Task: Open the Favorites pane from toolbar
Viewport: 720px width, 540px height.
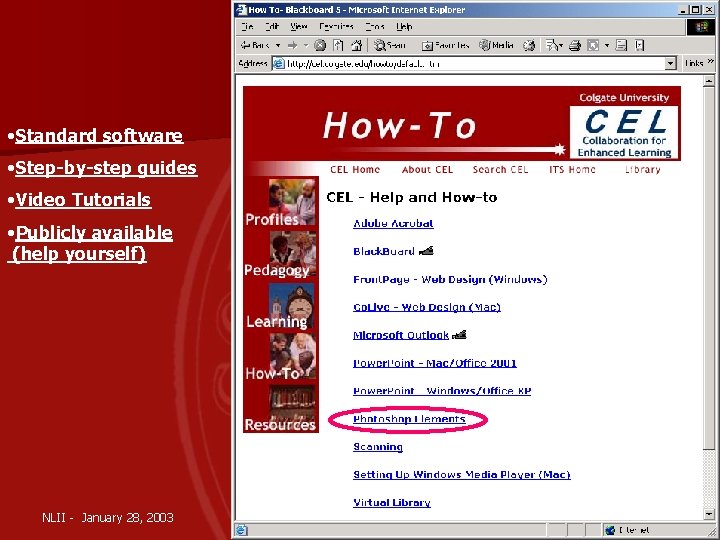Action: [x=445, y=45]
